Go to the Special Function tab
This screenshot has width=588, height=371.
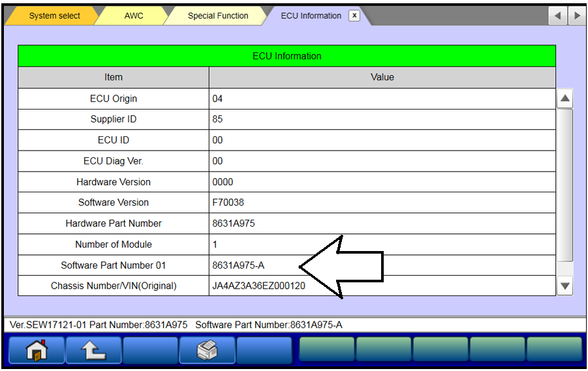[x=218, y=16]
